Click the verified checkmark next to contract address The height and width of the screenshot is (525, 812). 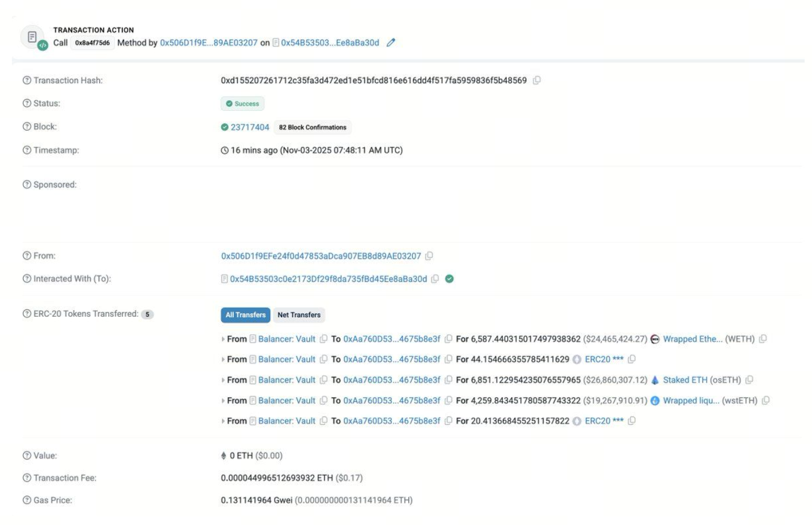coord(450,279)
